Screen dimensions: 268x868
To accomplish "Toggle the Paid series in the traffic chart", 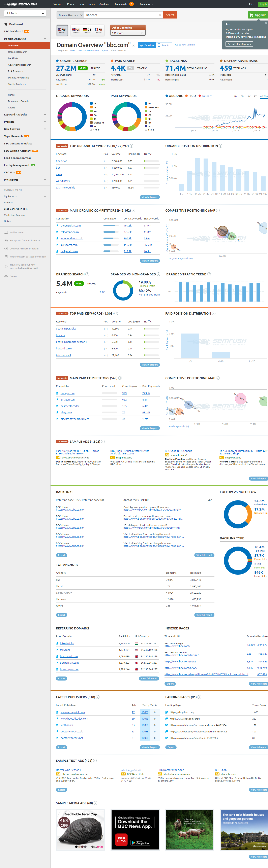I will coord(190,96).
